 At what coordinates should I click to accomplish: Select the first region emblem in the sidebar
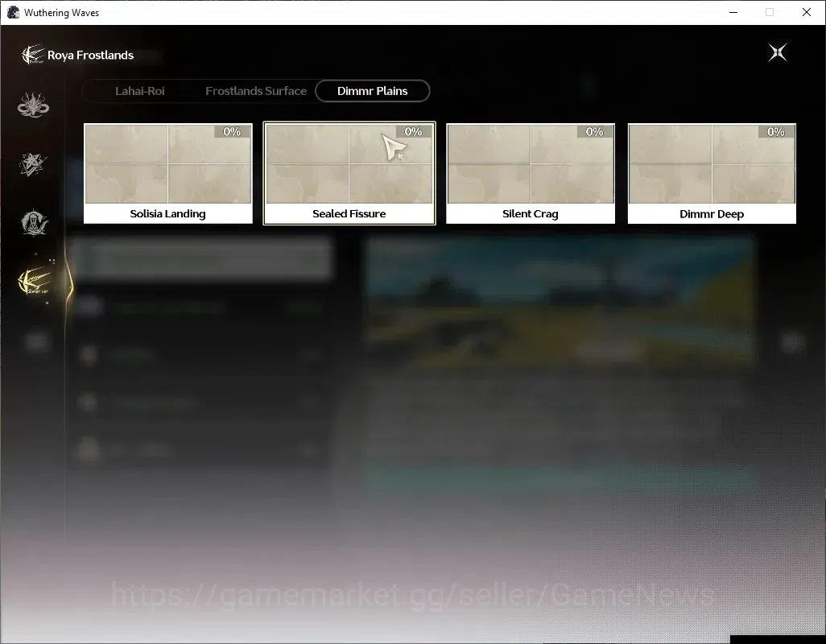(33, 105)
